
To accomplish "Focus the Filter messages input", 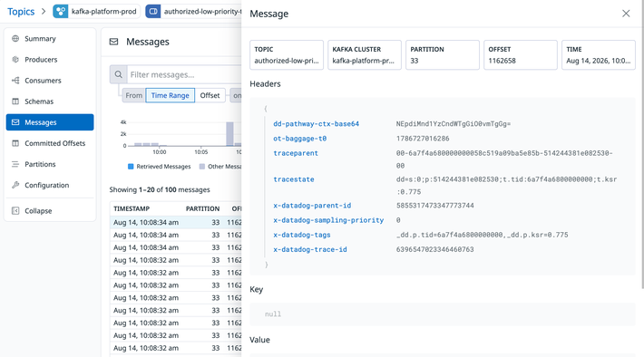I will 184,74.
